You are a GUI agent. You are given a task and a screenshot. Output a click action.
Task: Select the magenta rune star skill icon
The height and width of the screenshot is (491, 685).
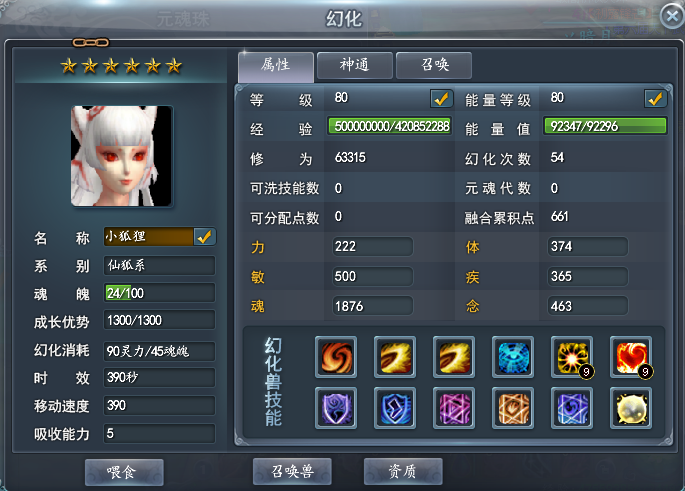click(454, 408)
